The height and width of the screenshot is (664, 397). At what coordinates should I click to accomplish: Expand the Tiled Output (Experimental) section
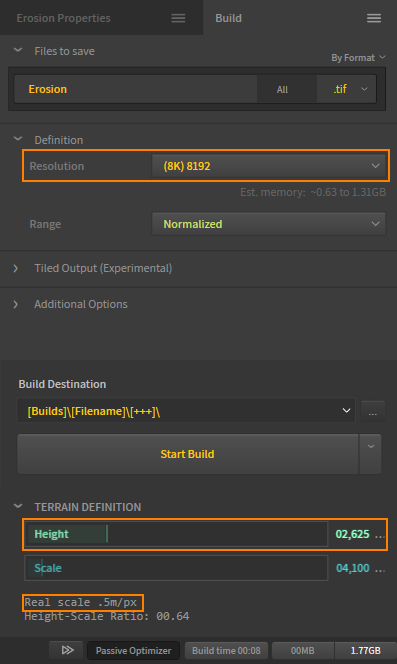point(103,268)
